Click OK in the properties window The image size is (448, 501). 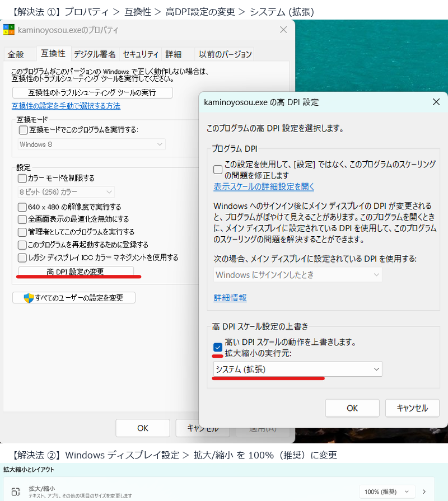click(142, 428)
